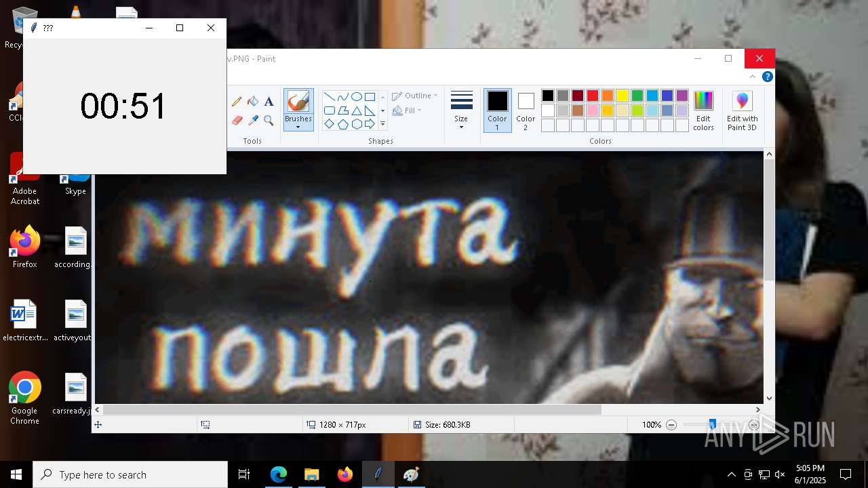Select the Magnifier tool
This screenshot has width=868, height=488.
coord(269,121)
